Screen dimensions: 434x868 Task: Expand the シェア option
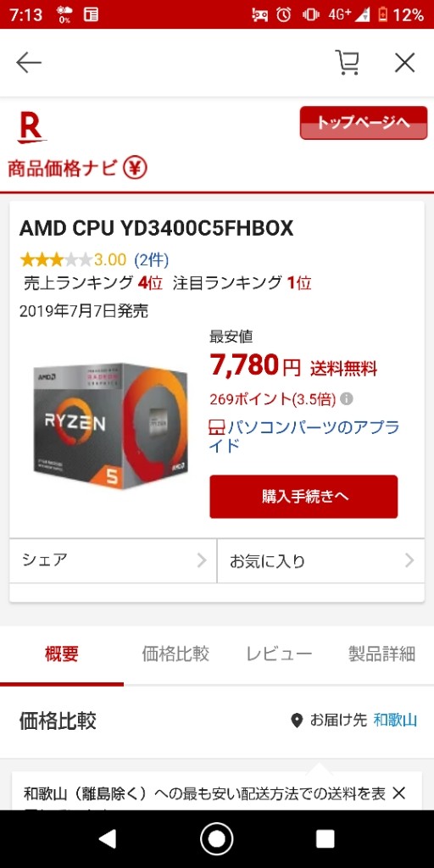[113, 561]
